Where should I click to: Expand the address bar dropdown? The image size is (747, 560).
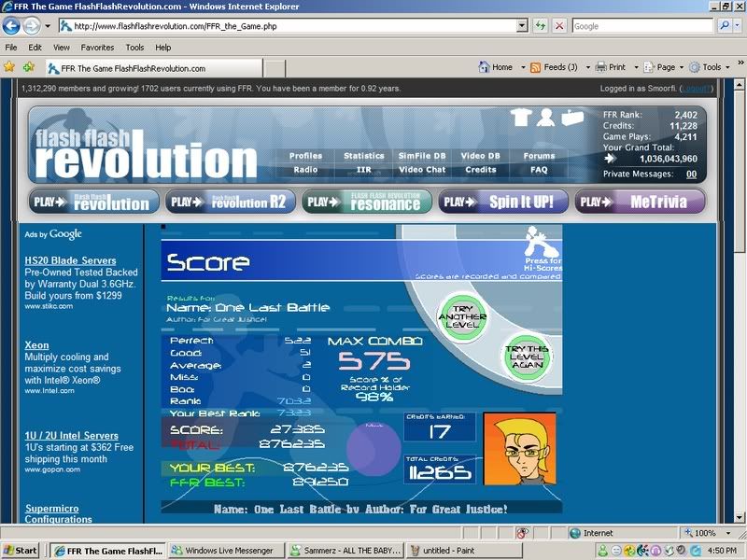click(523, 26)
